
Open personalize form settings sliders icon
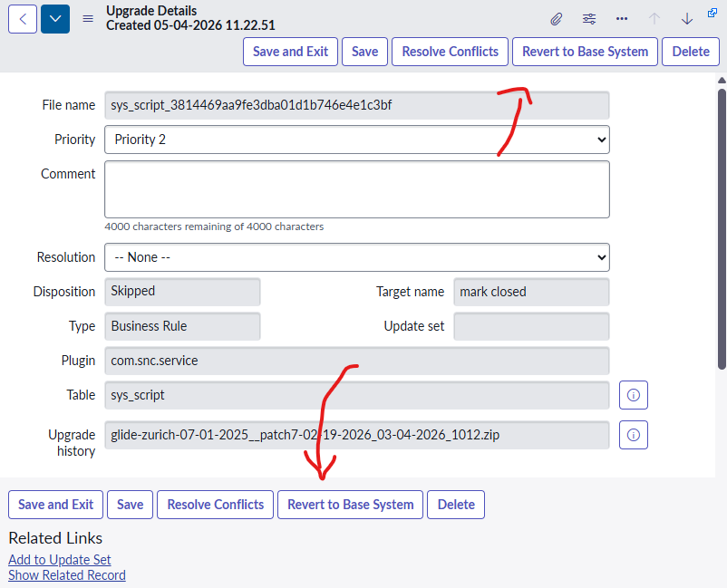click(589, 18)
